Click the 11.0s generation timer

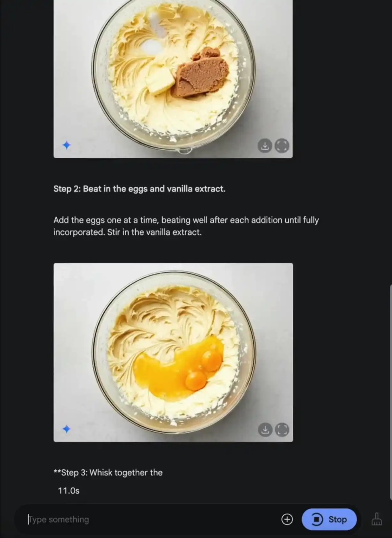pyautogui.click(x=69, y=491)
